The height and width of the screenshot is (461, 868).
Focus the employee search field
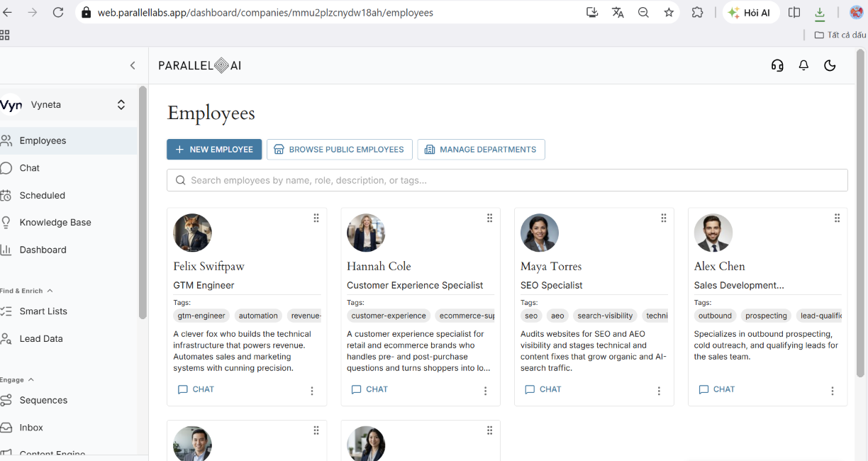tap(507, 180)
